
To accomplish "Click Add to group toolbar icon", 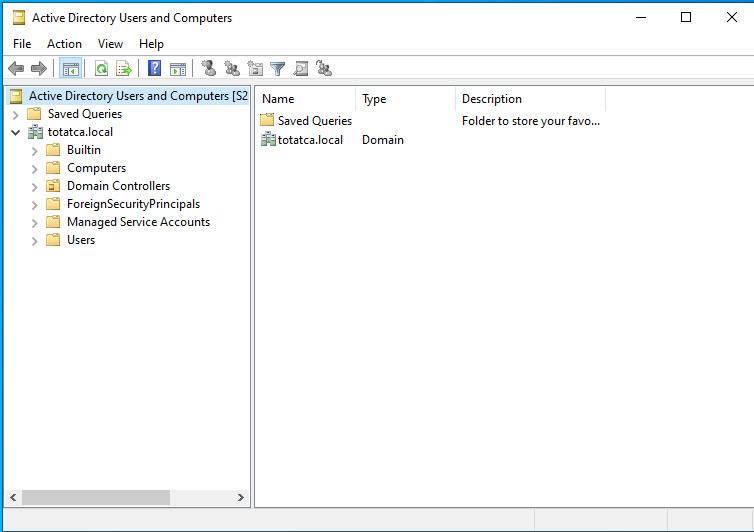I will coord(324,68).
